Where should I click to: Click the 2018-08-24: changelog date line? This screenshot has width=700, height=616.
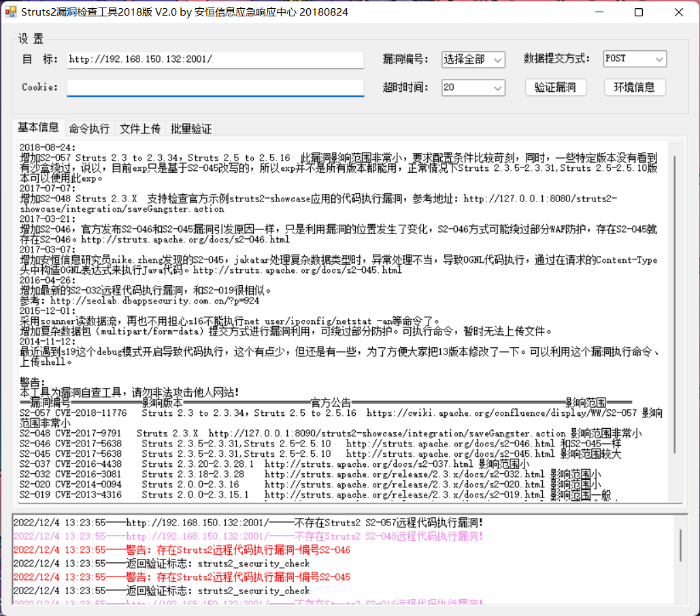pos(48,148)
